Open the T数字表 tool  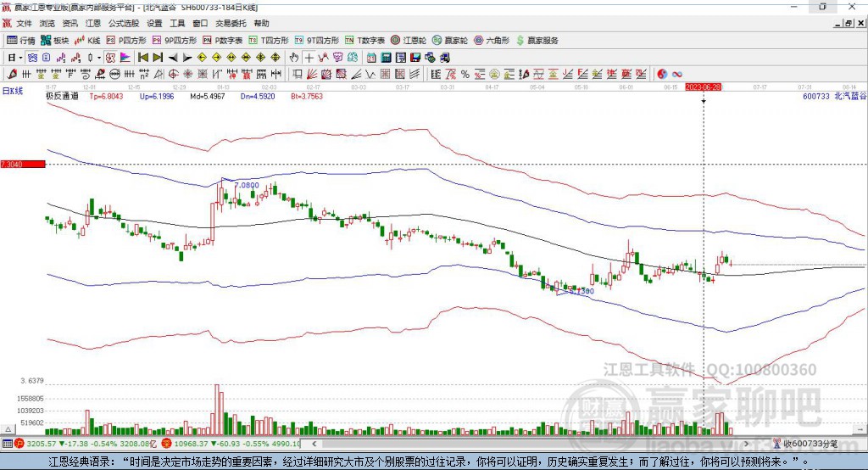364,41
